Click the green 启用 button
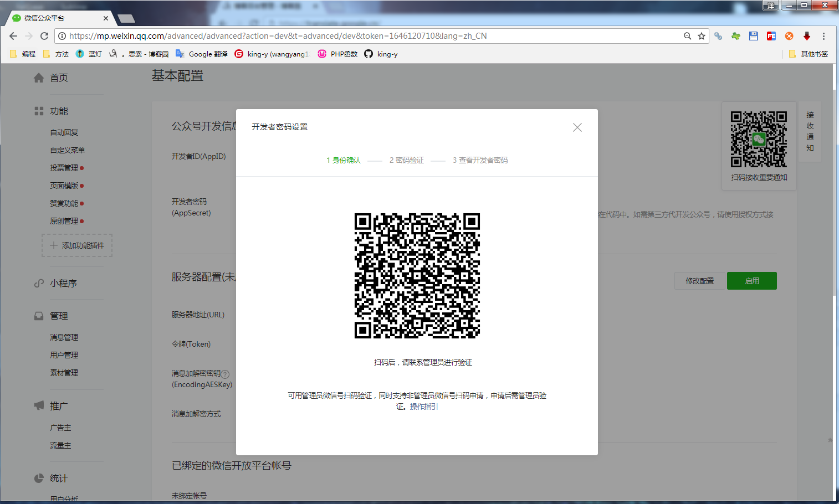The image size is (839, 504). [x=752, y=281]
